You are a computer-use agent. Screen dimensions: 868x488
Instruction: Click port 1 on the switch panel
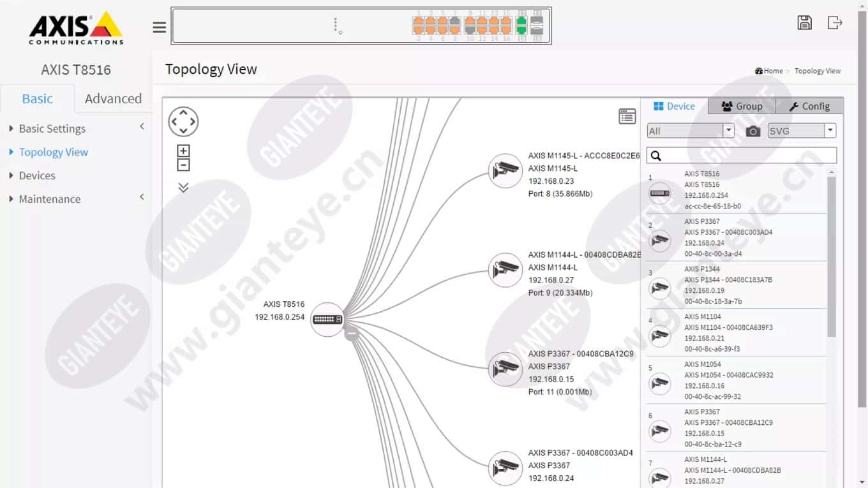(419, 21)
